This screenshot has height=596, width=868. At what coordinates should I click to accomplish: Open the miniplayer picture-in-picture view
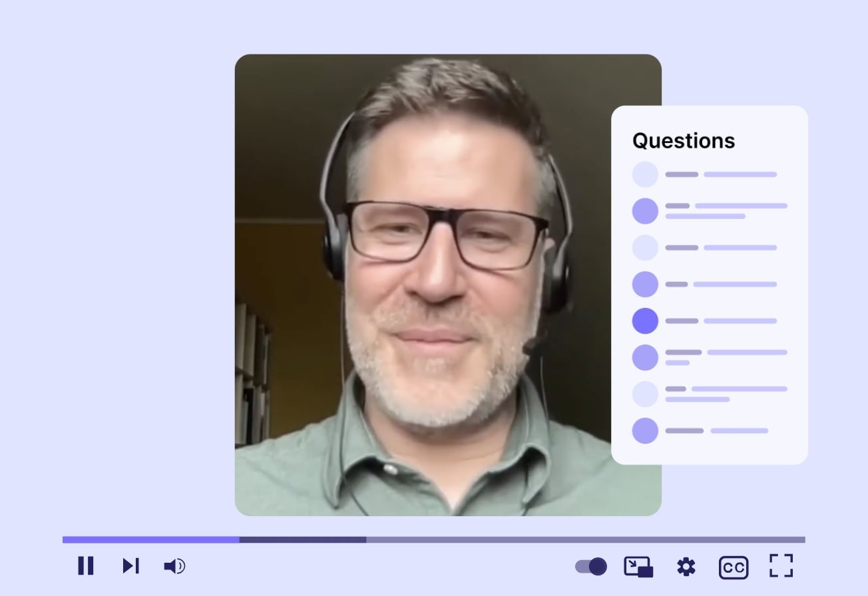[638, 567]
